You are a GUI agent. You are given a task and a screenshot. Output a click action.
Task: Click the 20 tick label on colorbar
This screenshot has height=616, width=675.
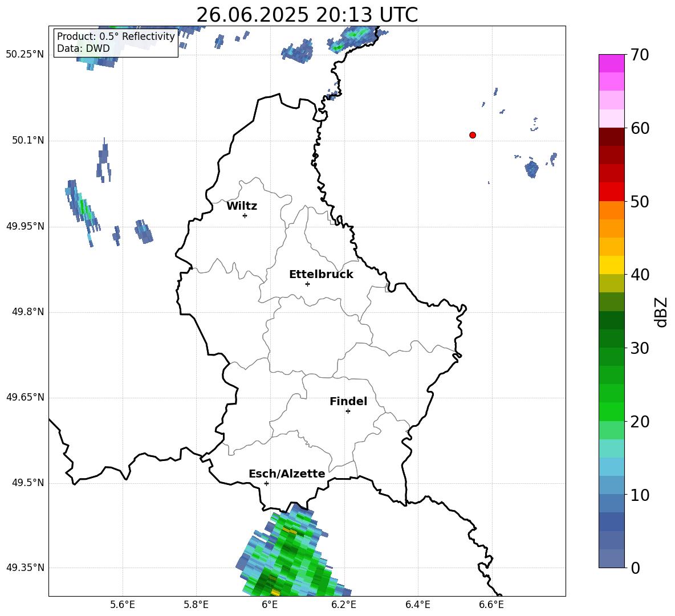pos(639,422)
